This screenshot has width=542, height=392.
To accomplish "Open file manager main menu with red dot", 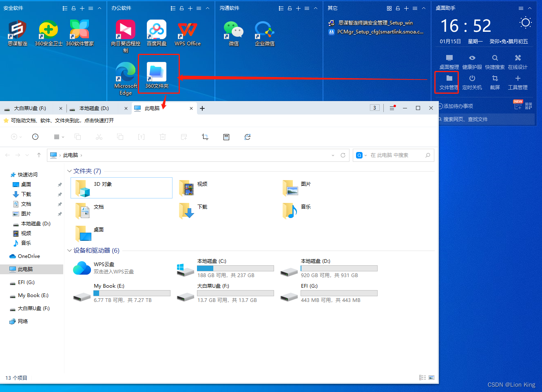I will tap(392, 108).
